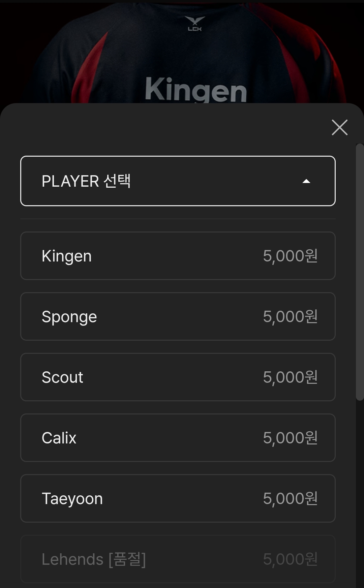Tap the Kingen name on jersey image
This screenshot has width=364, height=588.
tap(196, 90)
